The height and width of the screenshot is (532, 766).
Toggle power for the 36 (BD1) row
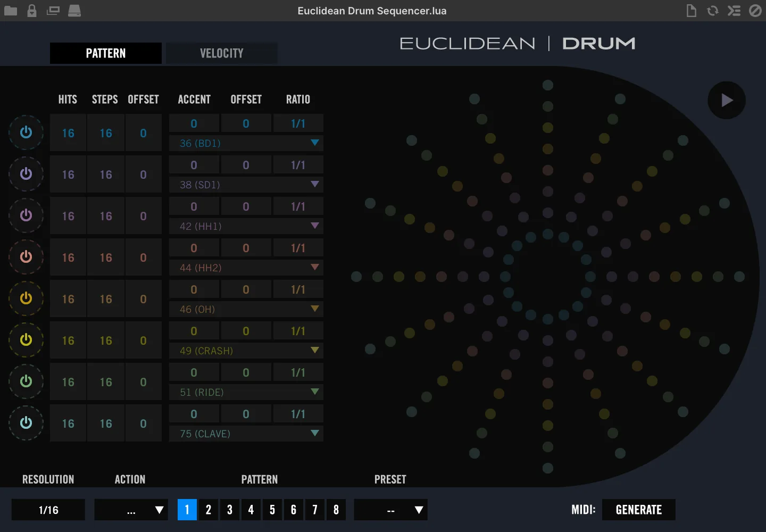[x=26, y=132]
